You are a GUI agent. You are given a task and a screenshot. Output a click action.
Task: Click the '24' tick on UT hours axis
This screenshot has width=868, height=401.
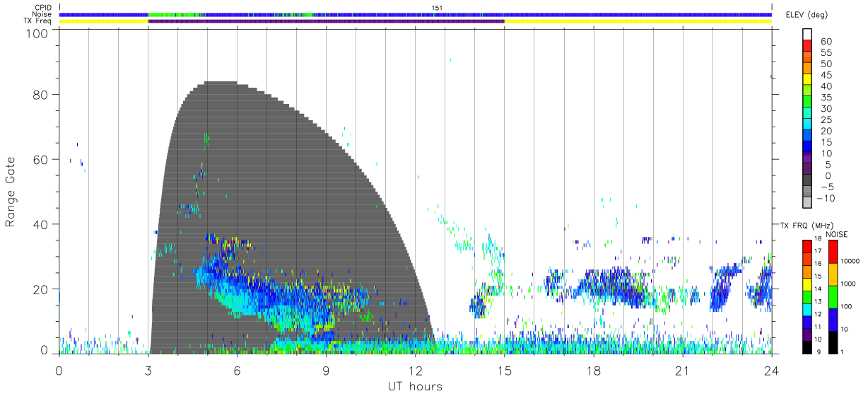click(772, 370)
